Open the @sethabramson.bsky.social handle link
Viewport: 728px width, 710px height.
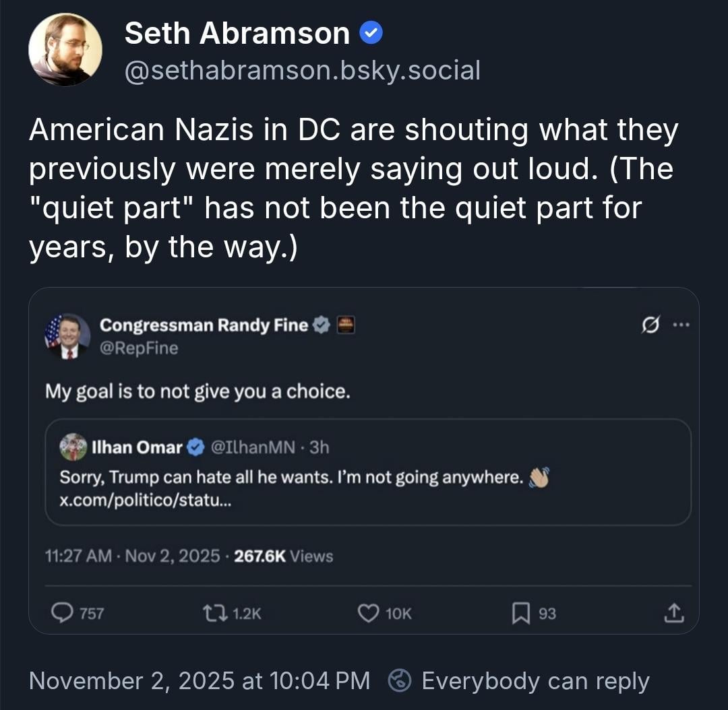pyautogui.click(x=303, y=70)
